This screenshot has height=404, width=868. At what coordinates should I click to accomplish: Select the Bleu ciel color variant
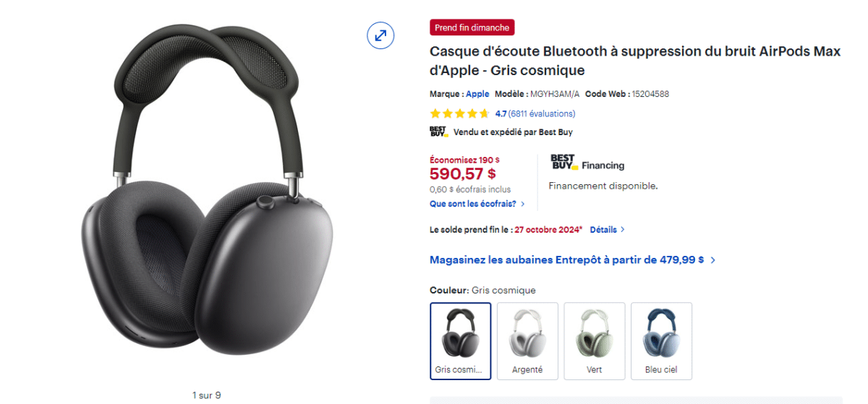(661, 341)
